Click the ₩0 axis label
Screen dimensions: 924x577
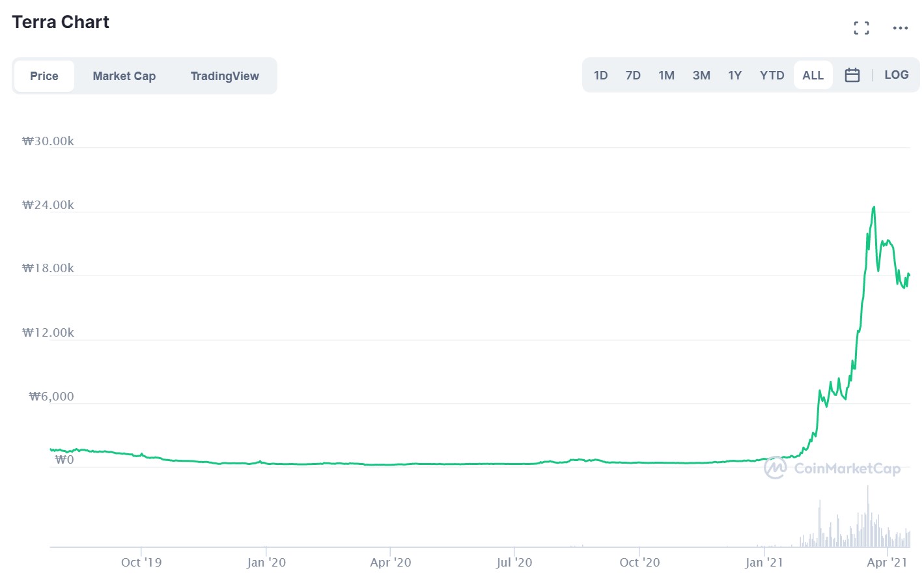[64, 460]
